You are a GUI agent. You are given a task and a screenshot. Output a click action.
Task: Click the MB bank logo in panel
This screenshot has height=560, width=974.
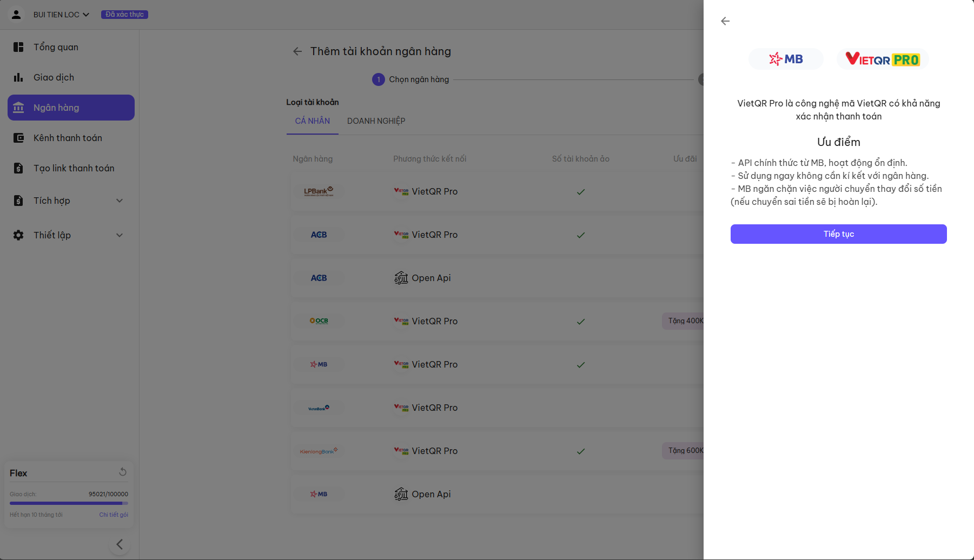[x=786, y=59]
